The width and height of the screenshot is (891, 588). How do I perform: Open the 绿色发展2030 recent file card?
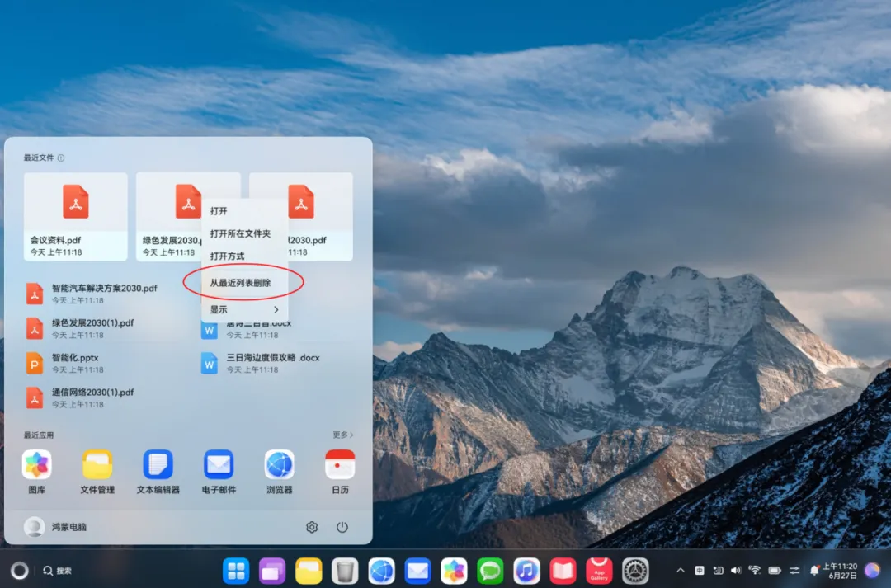[169, 217]
